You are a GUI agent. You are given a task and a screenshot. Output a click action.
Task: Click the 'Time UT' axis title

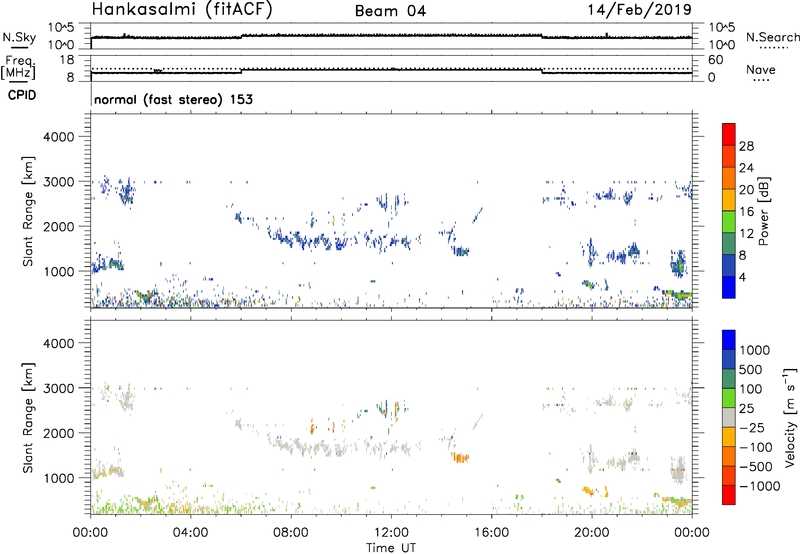coord(391,548)
